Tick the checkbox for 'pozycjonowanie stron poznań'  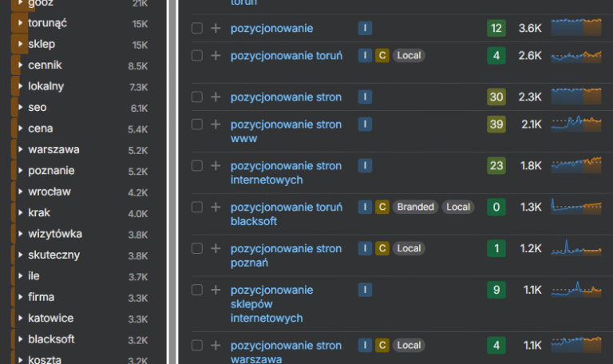point(197,249)
